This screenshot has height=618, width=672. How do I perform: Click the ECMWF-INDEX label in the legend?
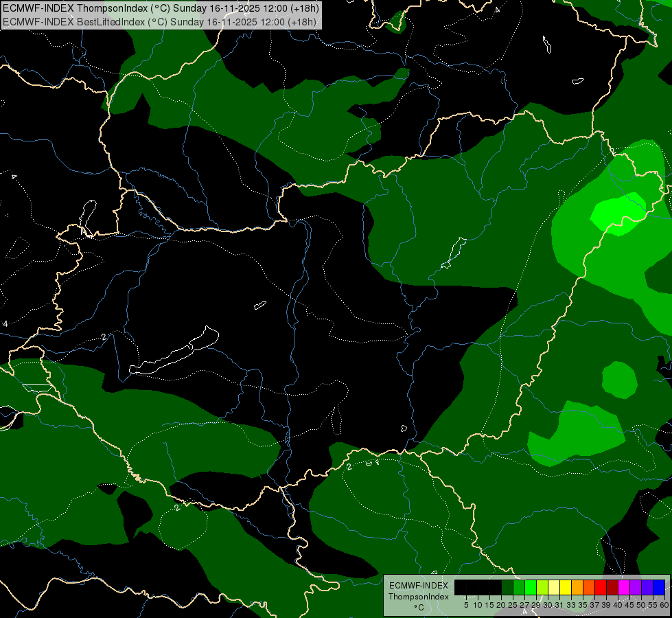[x=418, y=585]
